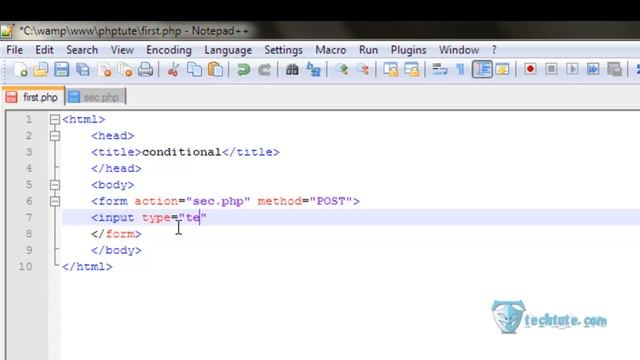Open the Replace tool icon
This screenshot has width=640, height=360.
313,70
